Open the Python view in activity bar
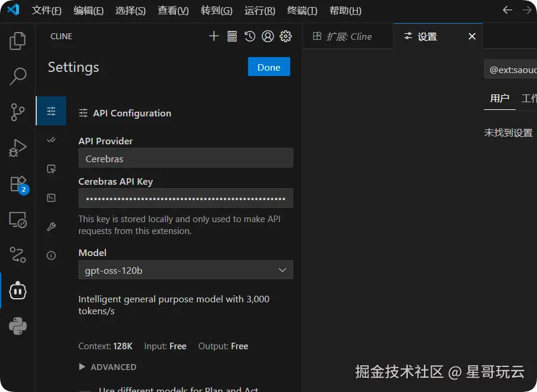The width and height of the screenshot is (537, 392). coord(17,326)
